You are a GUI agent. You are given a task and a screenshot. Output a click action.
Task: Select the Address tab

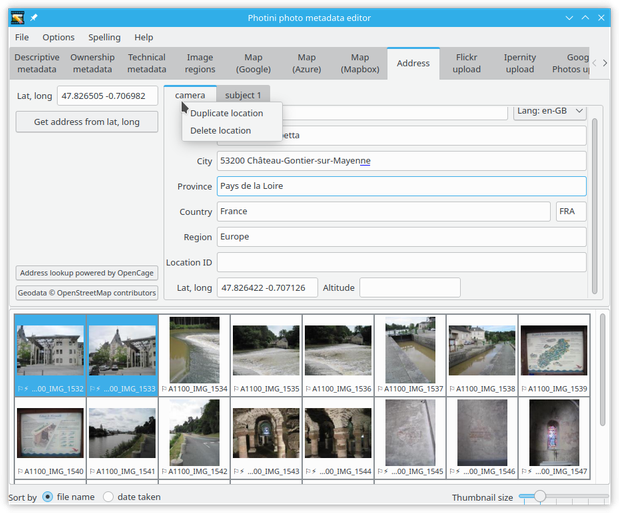click(413, 63)
